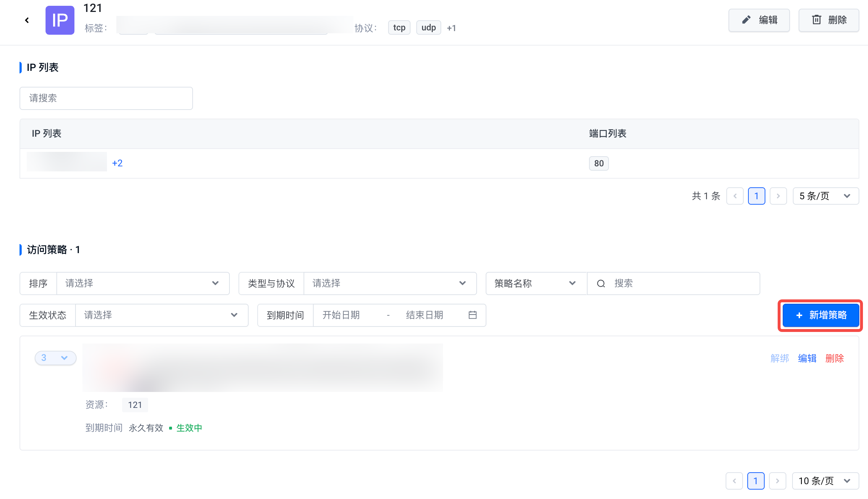Open the priority 3 dropdown on policy
Image resolution: width=868 pixels, height=499 pixels.
click(55, 358)
